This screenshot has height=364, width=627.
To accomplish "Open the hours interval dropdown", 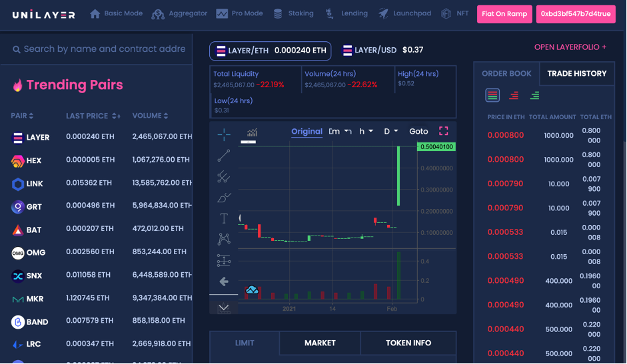I will coord(366,131).
